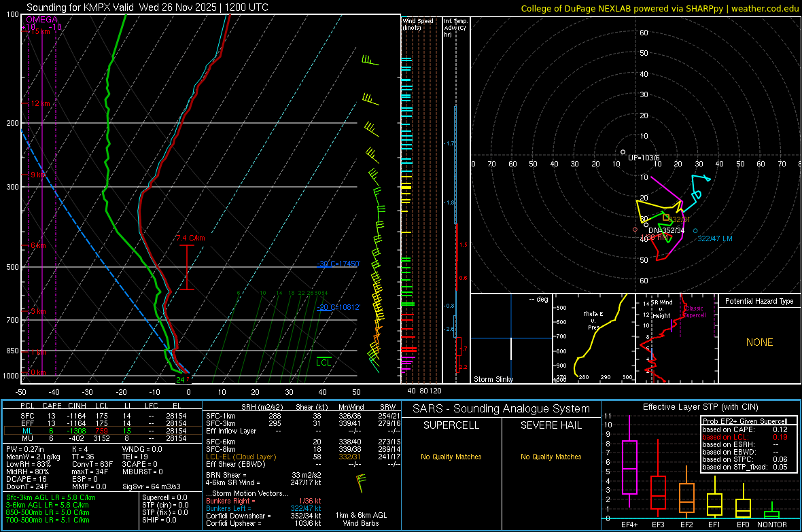The height and width of the screenshot is (532, 802).
Task: Click the UP=103/6 hodograph label
Action: (x=644, y=158)
